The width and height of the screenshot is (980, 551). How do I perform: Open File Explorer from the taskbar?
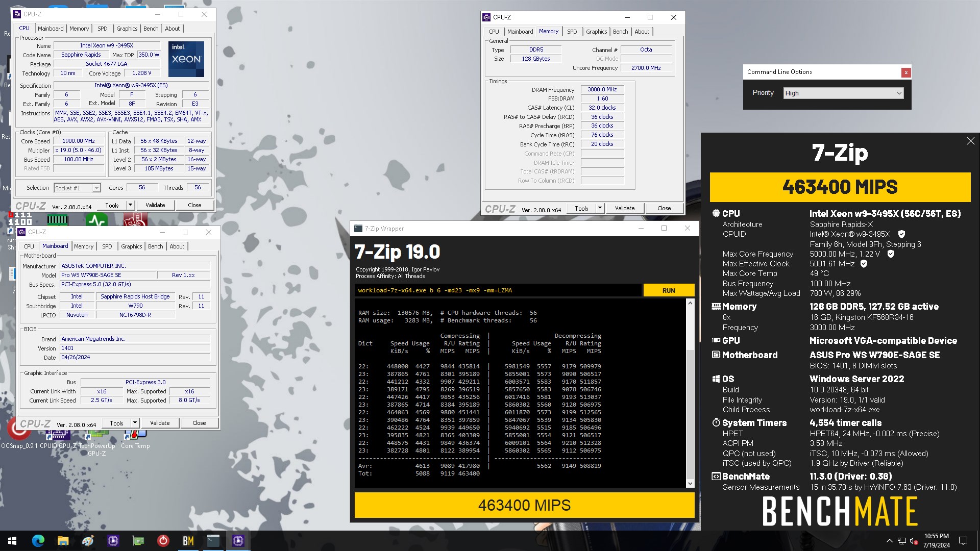[x=63, y=541]
